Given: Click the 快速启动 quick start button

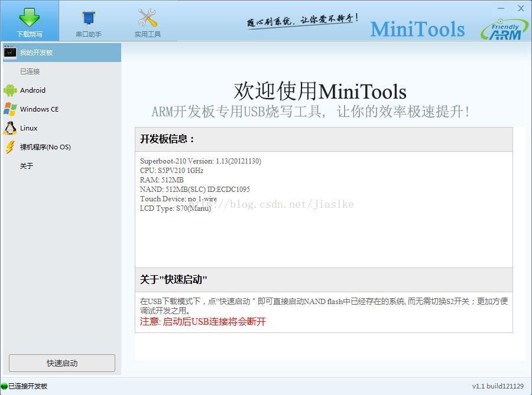Looking at the screenshot, I should pyautogui.click(x=62, y=363).
